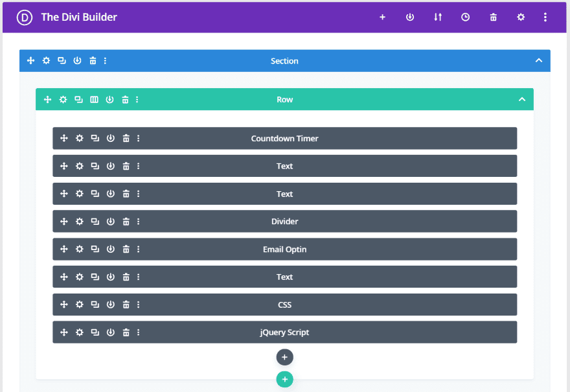Click jQuery Script move handle

(x=64, y=332)
